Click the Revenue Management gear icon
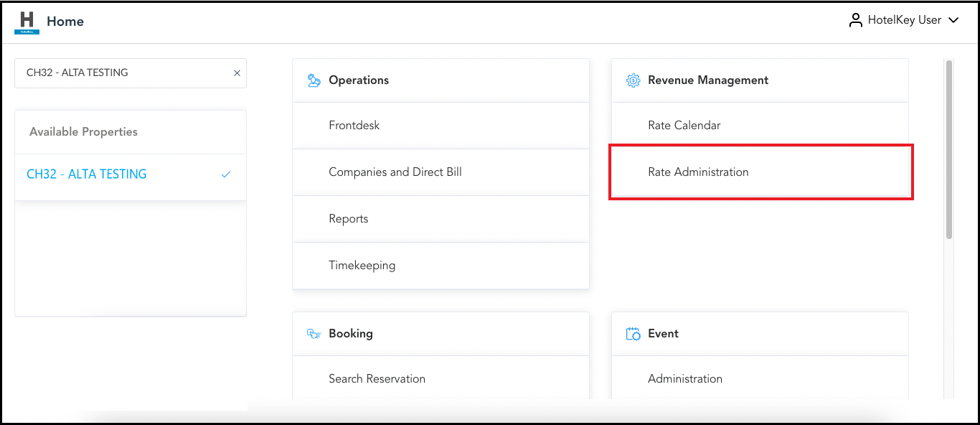Viewport: 980px width, 425px height. pyautogui.click(x=633, y=80)
